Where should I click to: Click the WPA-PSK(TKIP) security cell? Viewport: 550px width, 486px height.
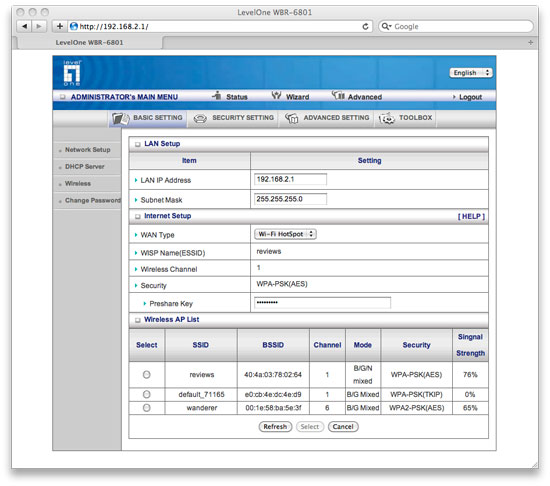click(x=416, y=394)
